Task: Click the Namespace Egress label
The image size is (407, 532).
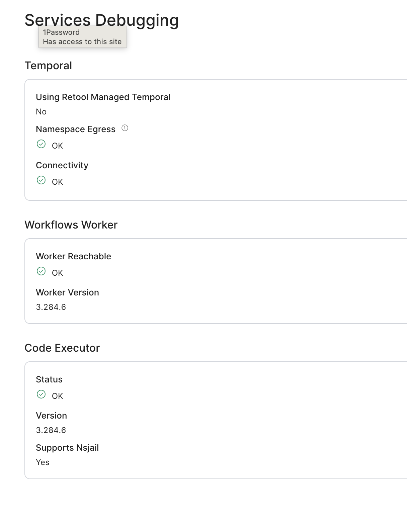Action: (76, 129)
